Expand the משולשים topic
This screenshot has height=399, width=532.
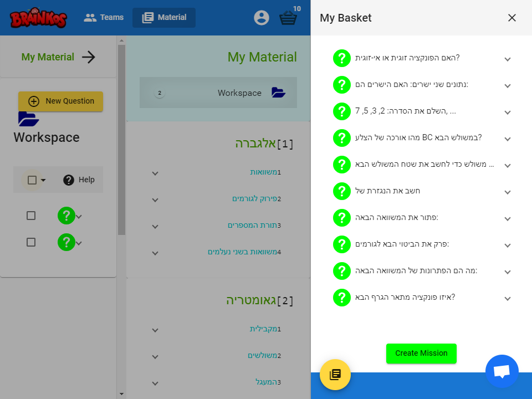coord(155,356)
